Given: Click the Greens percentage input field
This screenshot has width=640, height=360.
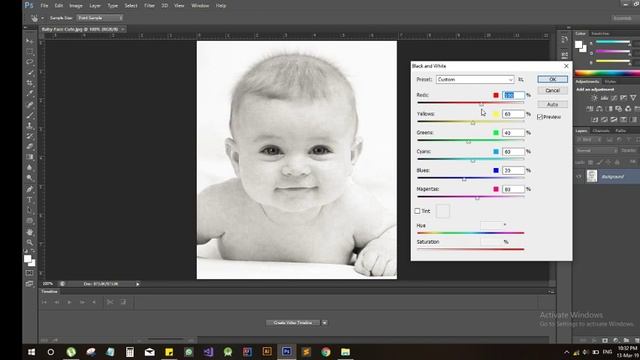Looking at the screenshot, I should (513, 133).
